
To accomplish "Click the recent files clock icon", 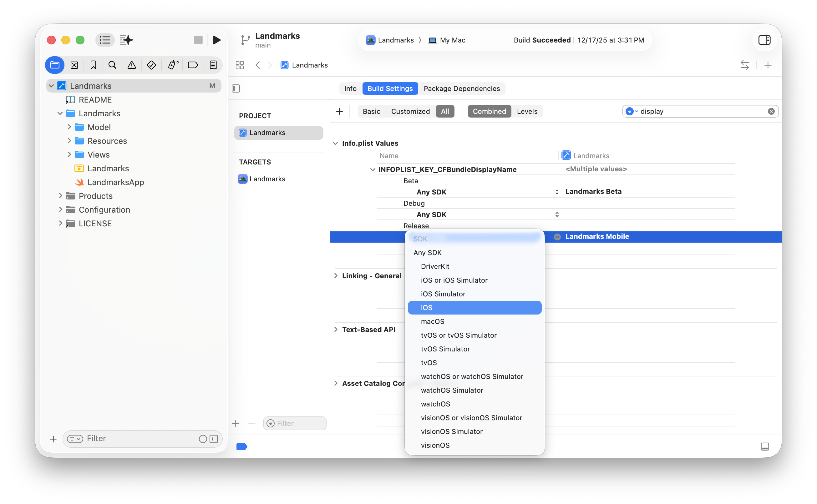I will (x=203, y=439).
